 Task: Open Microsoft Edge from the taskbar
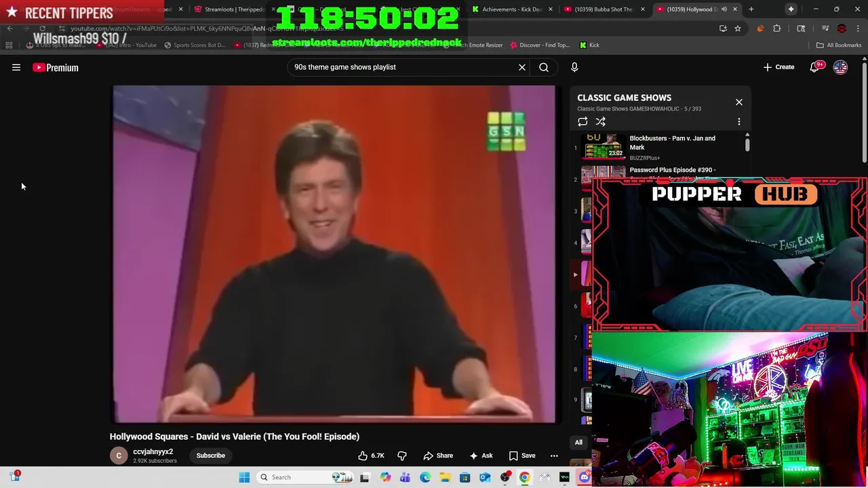tap(425, 477)
